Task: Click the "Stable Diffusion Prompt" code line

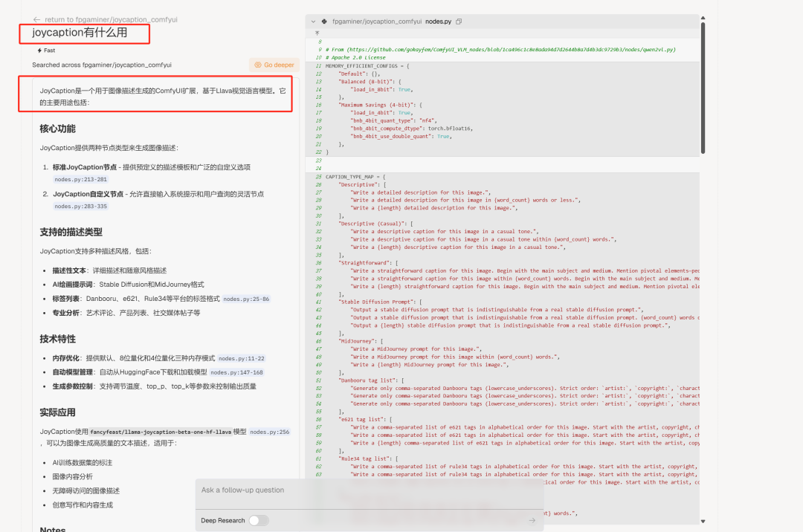Action: pos(380,302)
